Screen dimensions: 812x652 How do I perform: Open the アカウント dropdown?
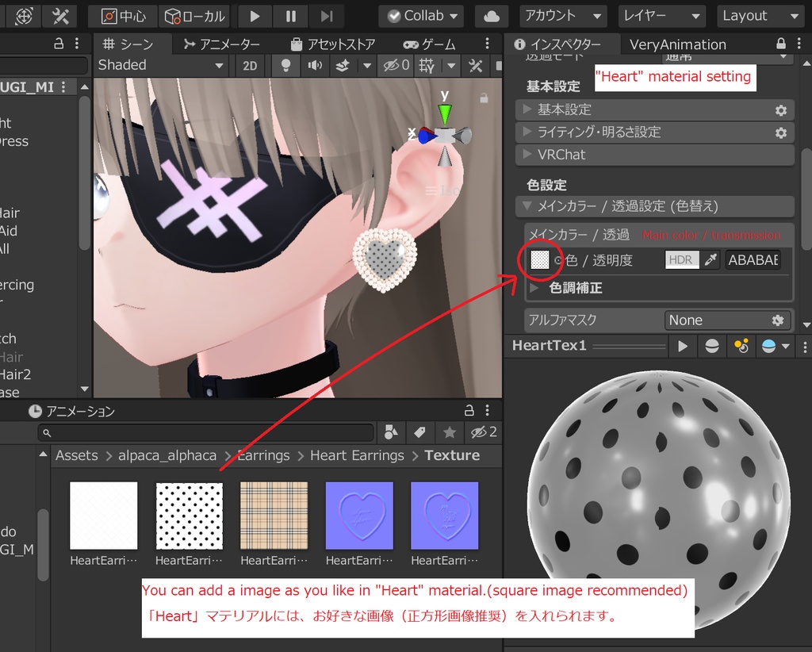563,17
